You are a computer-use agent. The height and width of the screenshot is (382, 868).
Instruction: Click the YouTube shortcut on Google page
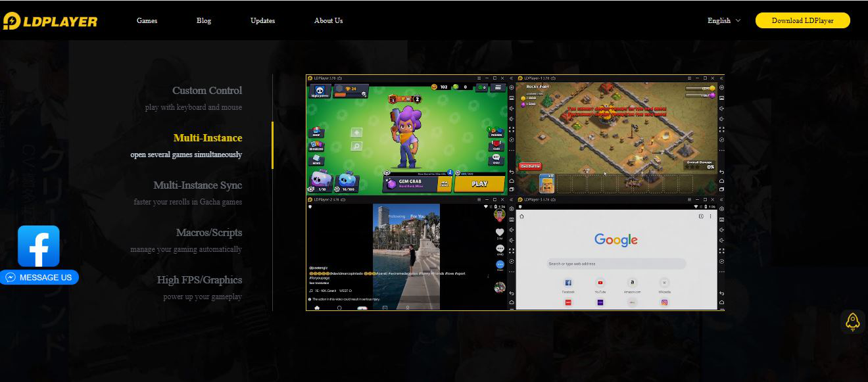point(600,283)
